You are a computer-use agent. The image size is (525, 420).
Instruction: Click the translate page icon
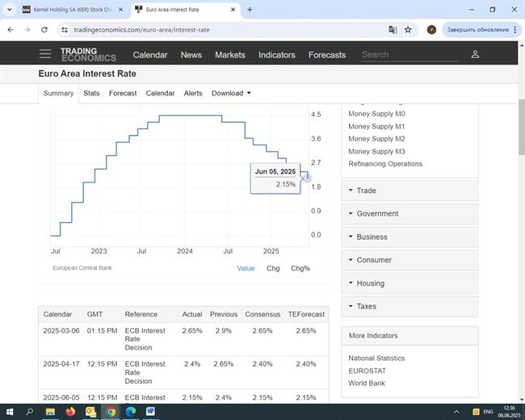[x=393, y=30]
